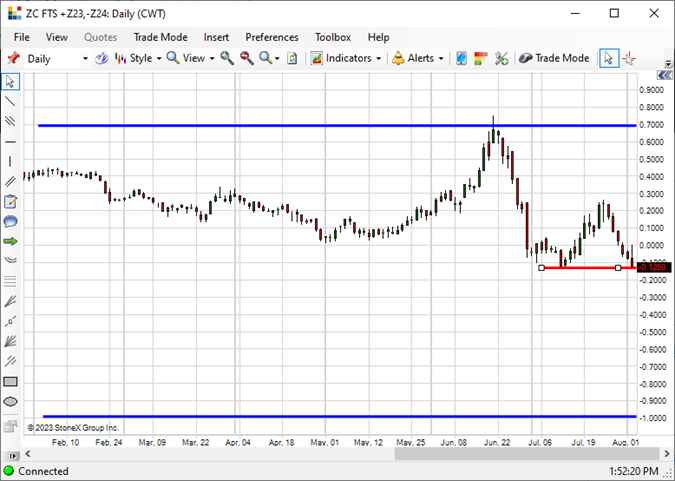Expand the Style dropdown arrow
The image size is (675, 481).
point(159,59)
